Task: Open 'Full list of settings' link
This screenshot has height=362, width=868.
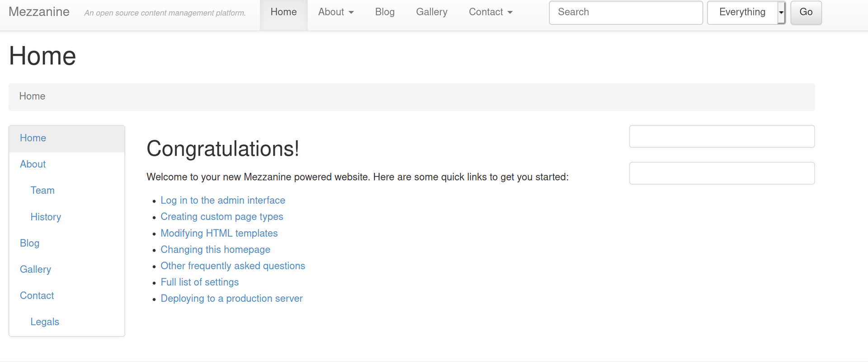Action: [x=200, y=282]
